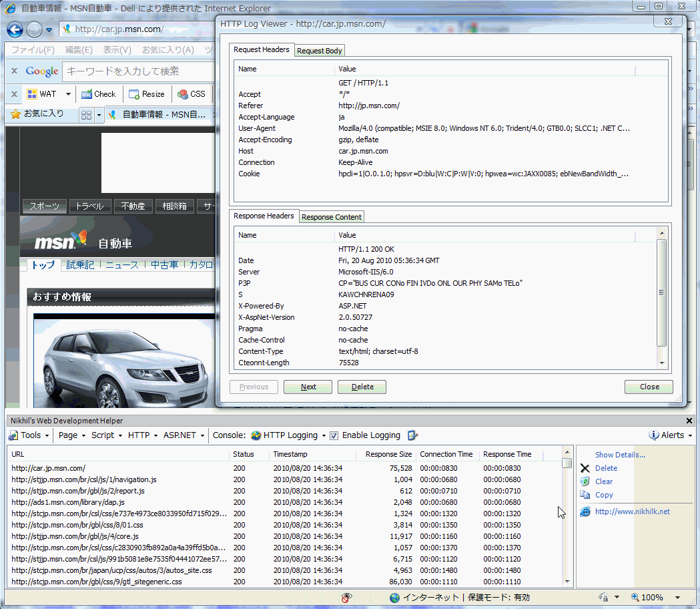Click the Google logo in the toolbar
700x609 pixels.
(42, 71)
